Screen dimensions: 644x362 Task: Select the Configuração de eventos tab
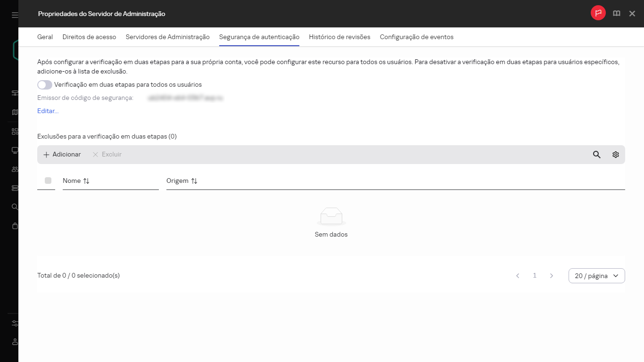(416, 37)
